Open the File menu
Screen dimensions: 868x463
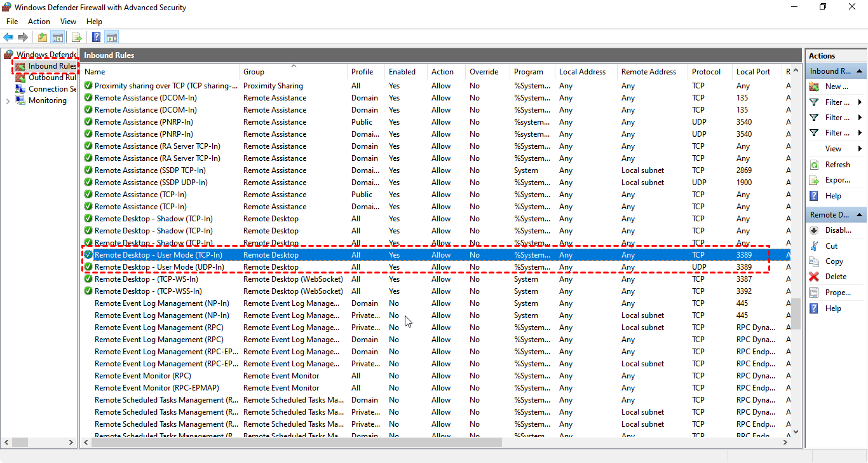coord(12,22)
